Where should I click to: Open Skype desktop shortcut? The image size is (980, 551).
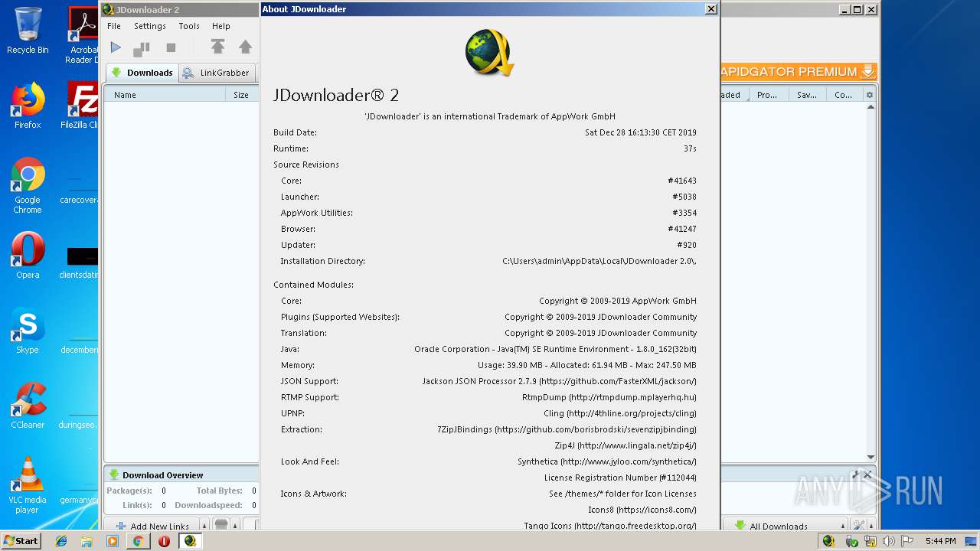(28, 331)
